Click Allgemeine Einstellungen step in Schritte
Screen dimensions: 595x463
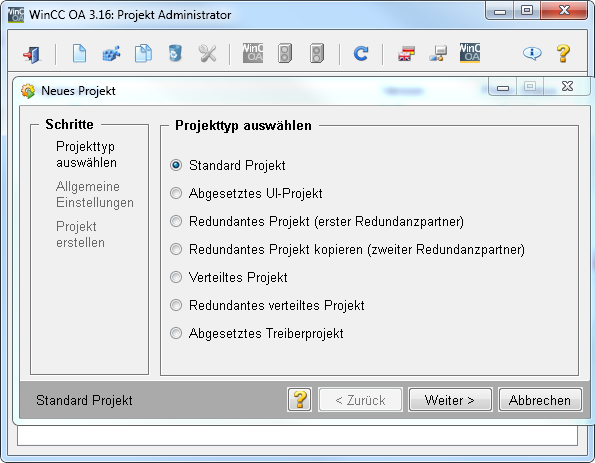[x=95, y=194]
